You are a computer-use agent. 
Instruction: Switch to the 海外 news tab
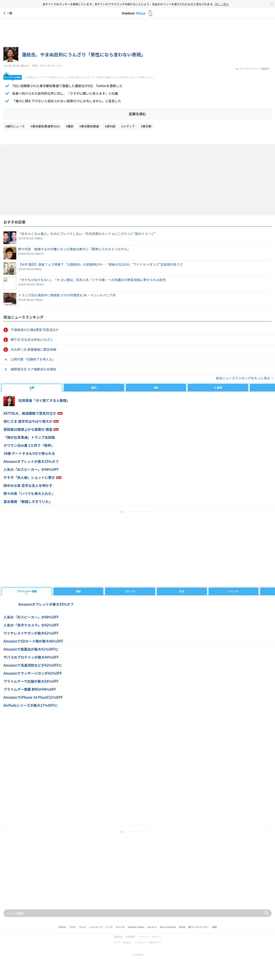(156, 388)
